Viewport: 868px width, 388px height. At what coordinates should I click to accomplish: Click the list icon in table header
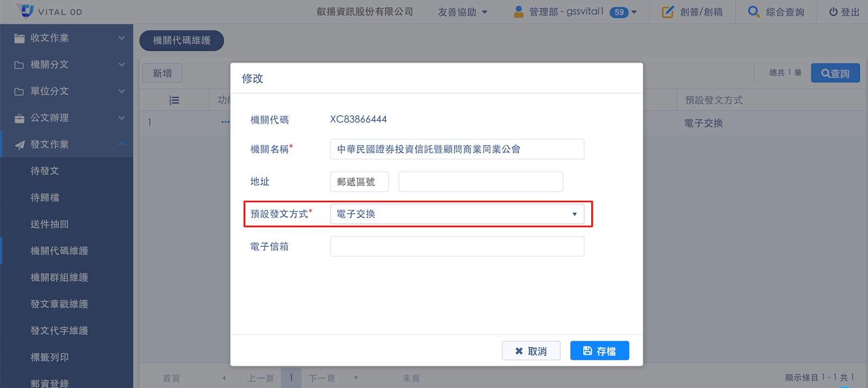tap(174, 100)
